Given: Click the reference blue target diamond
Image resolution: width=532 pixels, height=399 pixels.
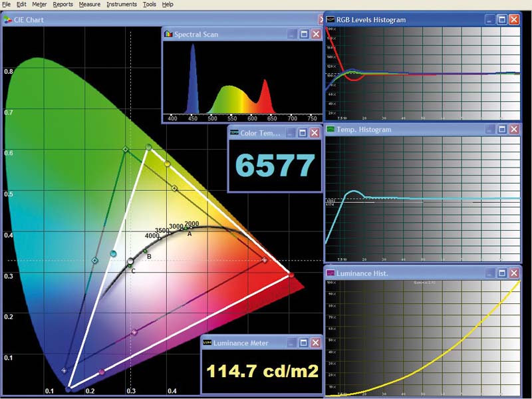Looking at the screenshot, I should click(x=64, y=370).
